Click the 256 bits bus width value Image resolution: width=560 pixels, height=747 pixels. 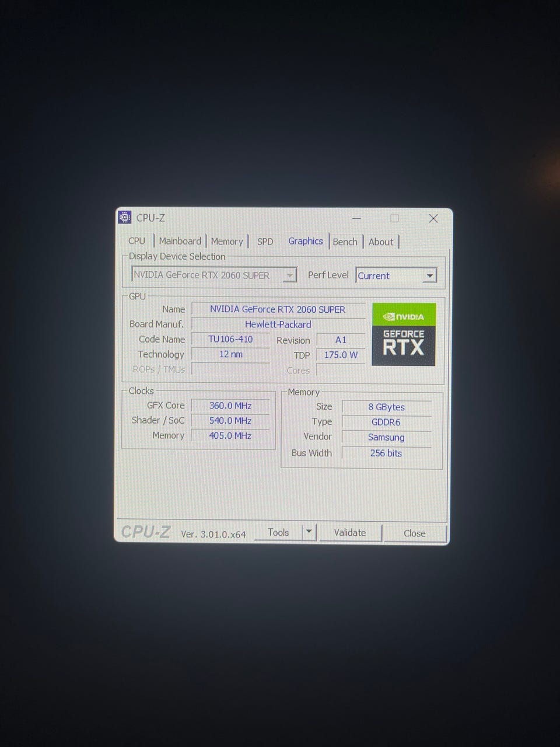tap(386, 453)
